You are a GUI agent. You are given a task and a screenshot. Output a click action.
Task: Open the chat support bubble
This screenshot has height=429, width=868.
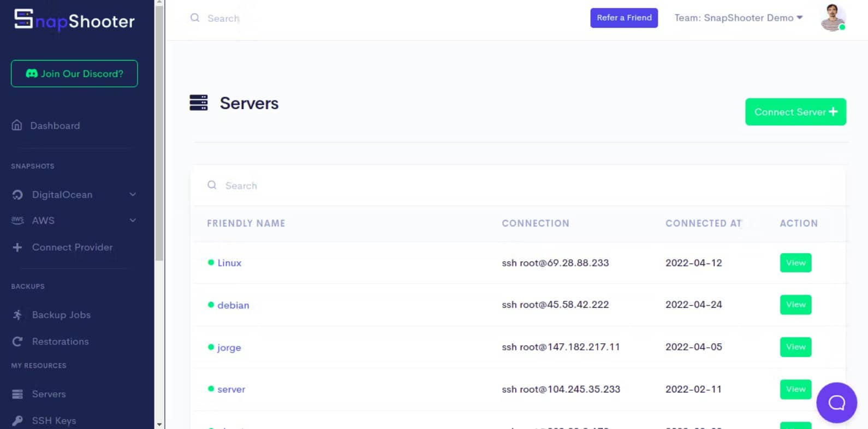[x=836, y=403]
